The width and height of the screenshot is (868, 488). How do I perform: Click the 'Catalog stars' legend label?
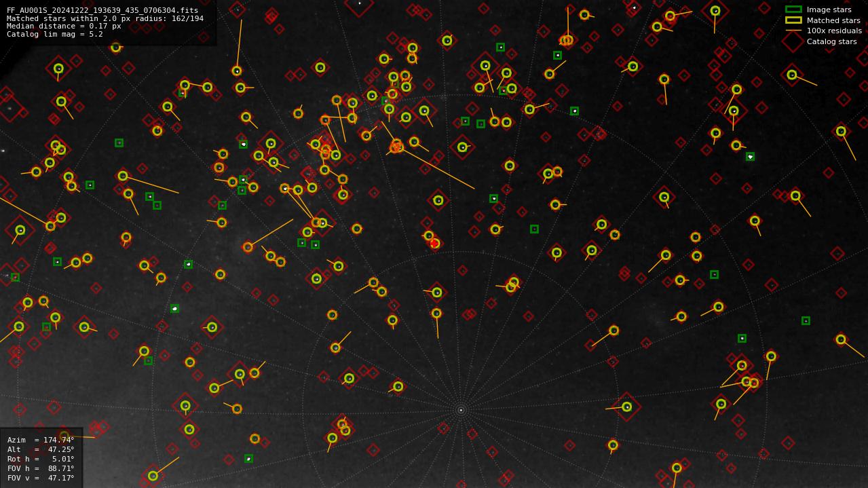[x=831, y=41]
